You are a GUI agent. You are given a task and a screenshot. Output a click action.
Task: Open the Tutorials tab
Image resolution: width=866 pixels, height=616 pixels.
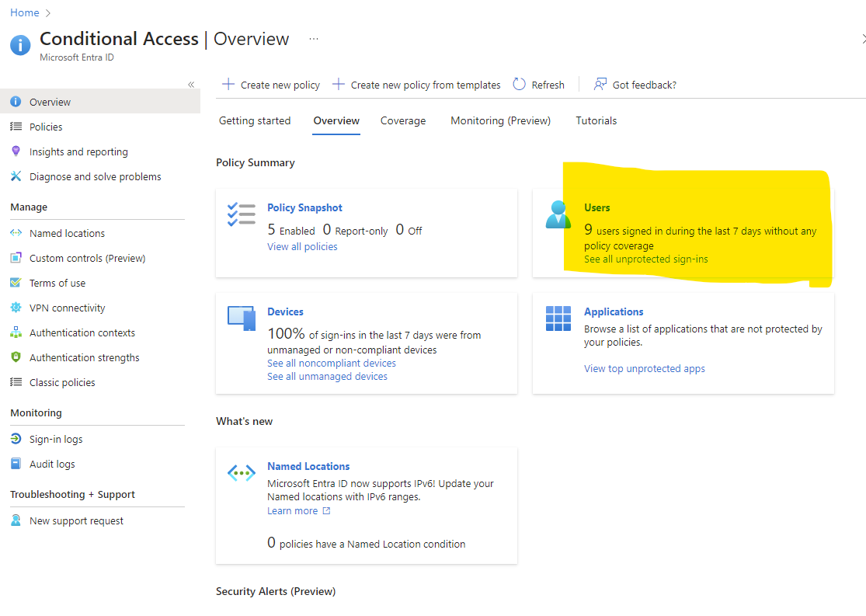(x=596, y=120)
